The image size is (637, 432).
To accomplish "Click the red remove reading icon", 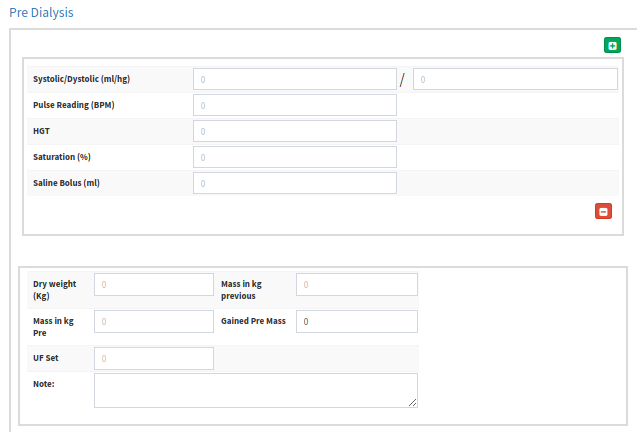I will point(603,211).
